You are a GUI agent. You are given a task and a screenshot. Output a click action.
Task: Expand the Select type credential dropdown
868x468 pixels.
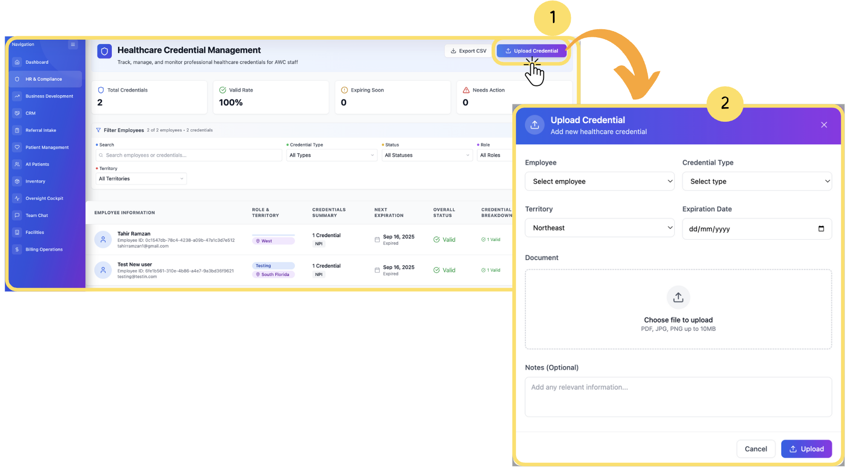[x=756, y=181]
